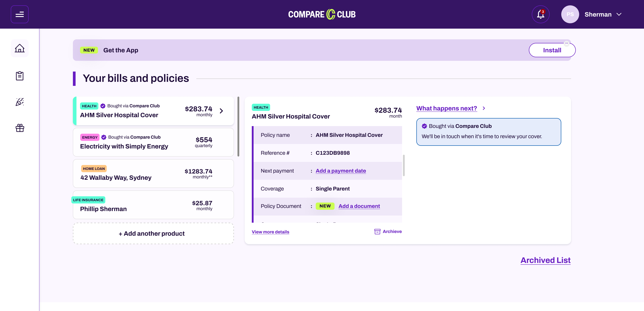This screenshot has width=644, height=311.
Task: Open Add a document link
Action: click(x=359, y=206)
